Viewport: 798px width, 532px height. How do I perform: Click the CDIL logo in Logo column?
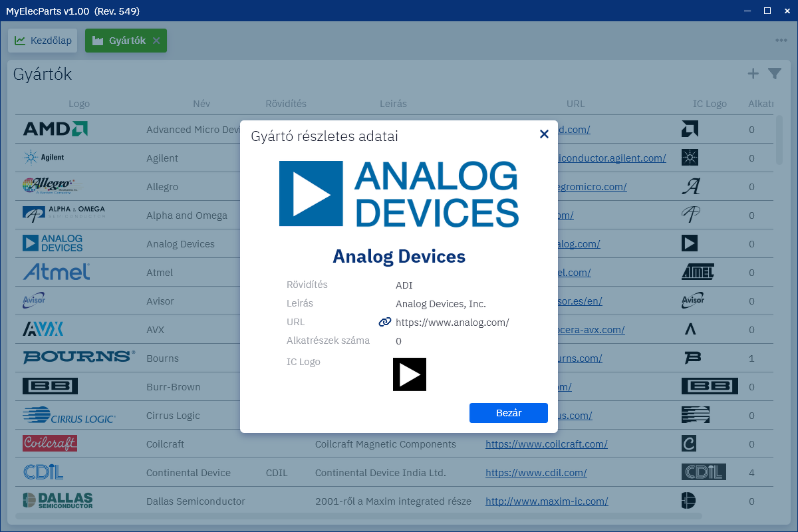pos(43,472)
